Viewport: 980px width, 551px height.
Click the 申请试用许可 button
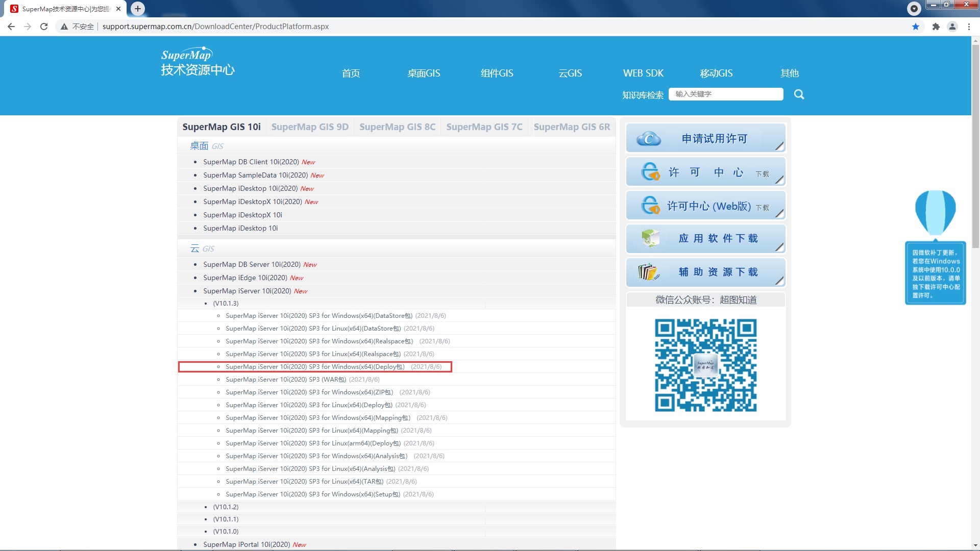705,138
